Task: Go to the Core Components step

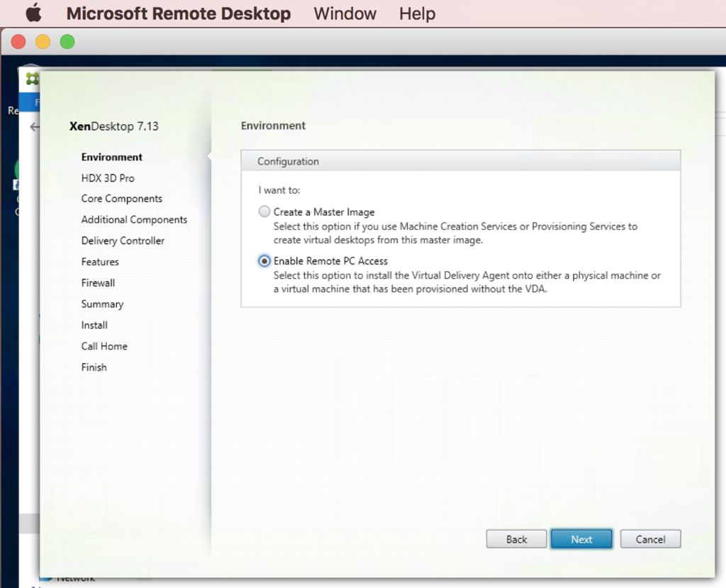Action: (122, 199)
